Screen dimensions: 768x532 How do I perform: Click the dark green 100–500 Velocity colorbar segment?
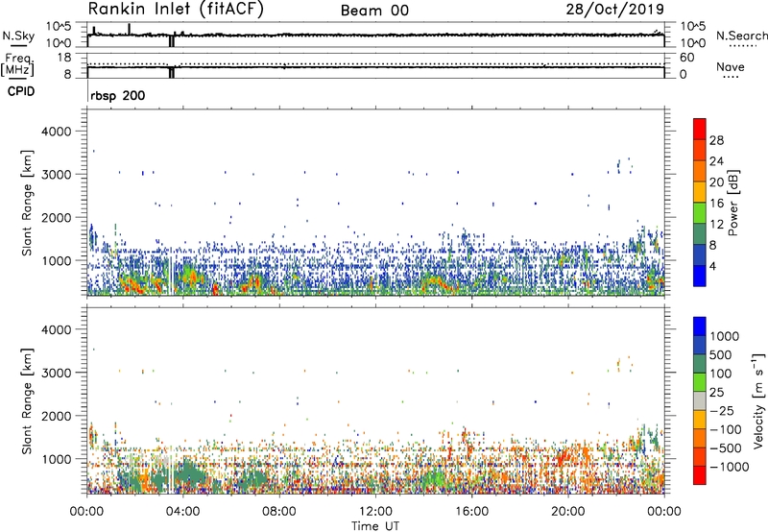pos(700,364)
